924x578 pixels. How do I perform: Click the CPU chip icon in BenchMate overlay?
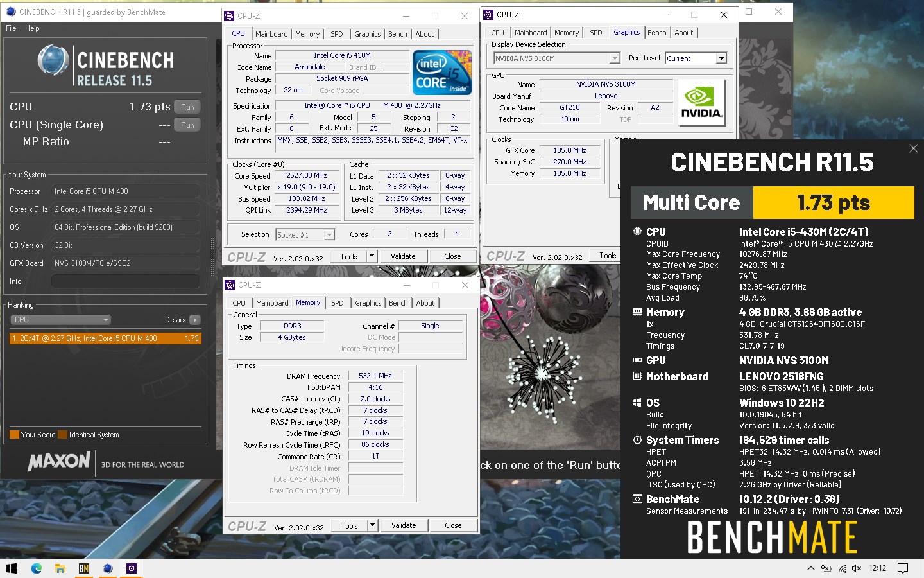tap(637, 232)
